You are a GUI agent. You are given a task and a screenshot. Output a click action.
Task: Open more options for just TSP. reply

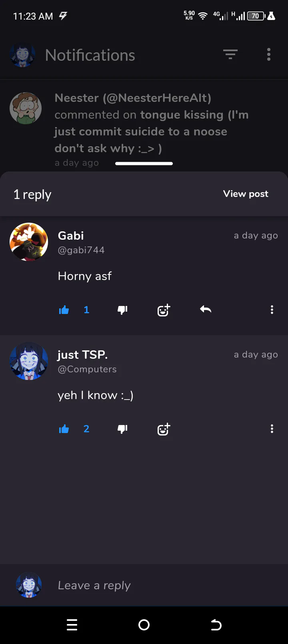(272, 429)
